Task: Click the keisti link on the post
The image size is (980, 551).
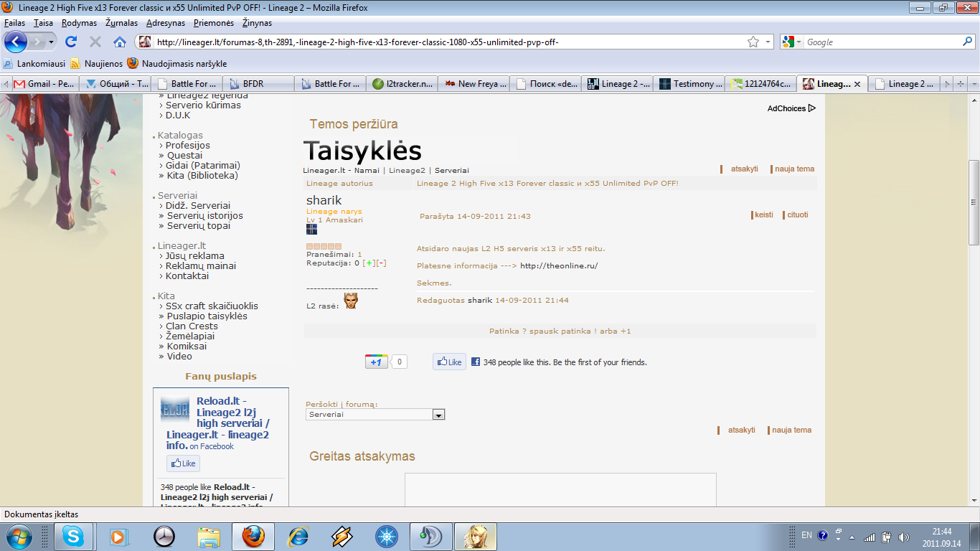Action: pyautogui.click(x=763, y=215)
